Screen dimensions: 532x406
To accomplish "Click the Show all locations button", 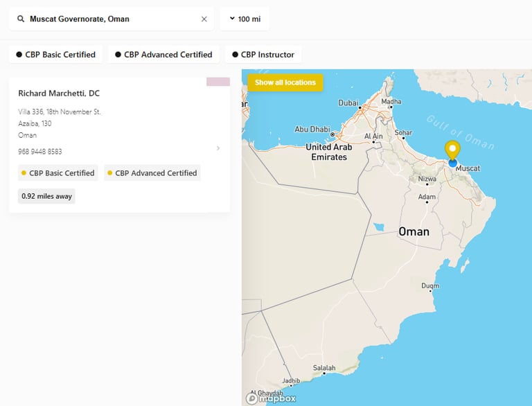I will click(x=285, y=82).
